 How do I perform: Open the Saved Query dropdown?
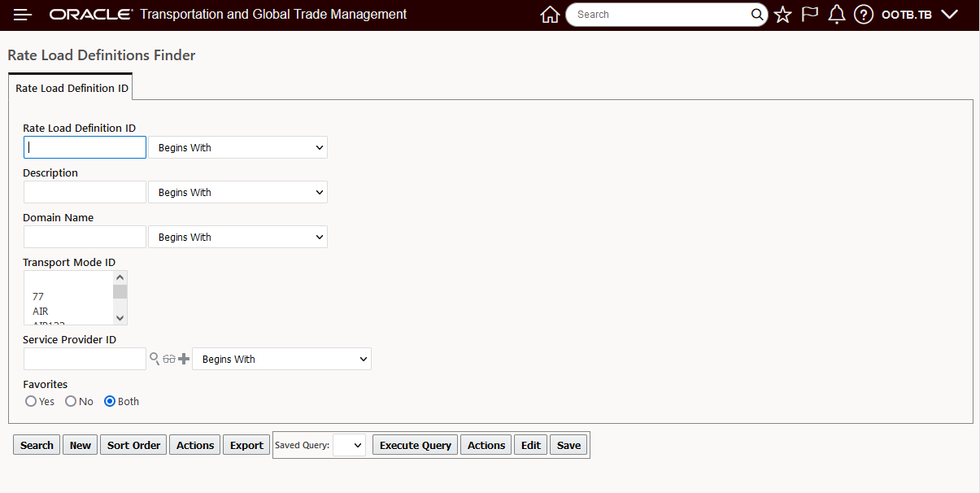(349, 445)
